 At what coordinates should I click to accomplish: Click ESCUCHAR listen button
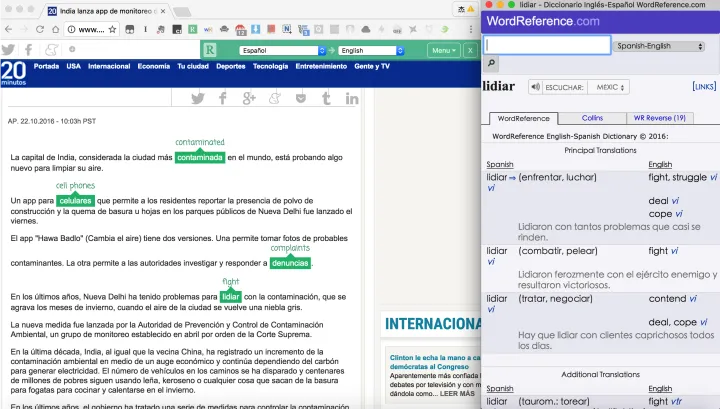(x=564, y=87)
